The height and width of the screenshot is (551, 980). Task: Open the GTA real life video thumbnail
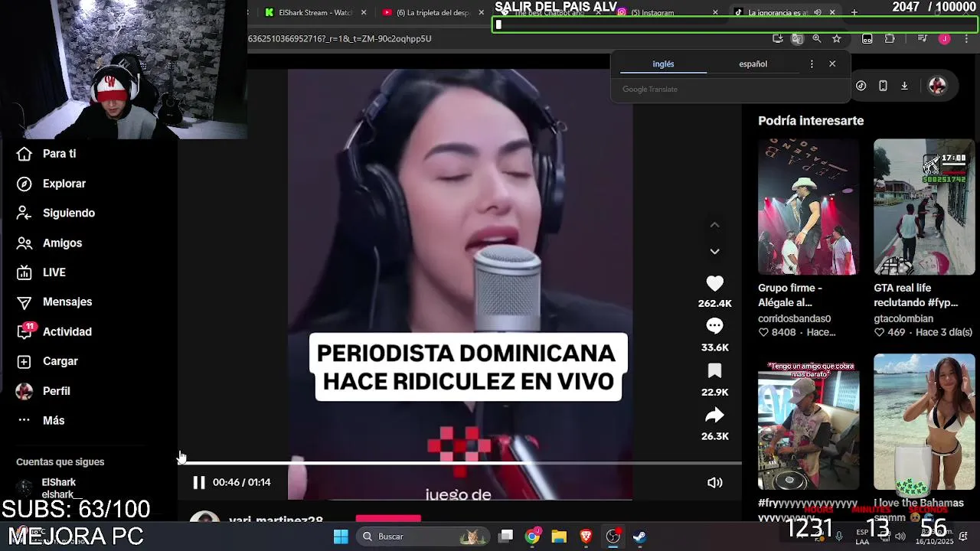[x=924, y=207]
